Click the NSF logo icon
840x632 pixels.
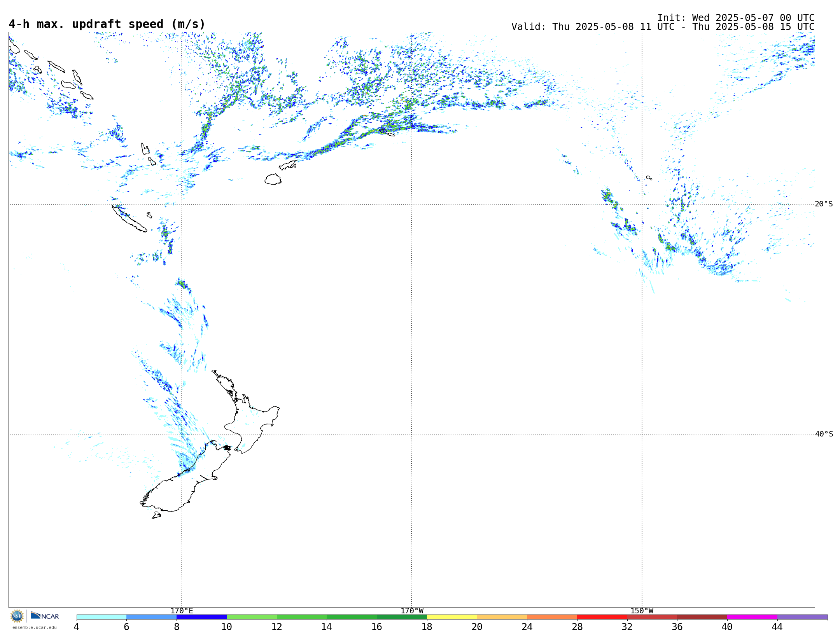(x=17, y=616)
